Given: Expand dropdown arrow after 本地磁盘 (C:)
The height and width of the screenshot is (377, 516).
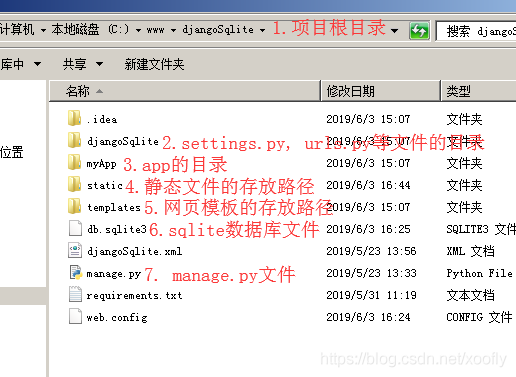Looking at the screenshot, I should click(138, 30).
